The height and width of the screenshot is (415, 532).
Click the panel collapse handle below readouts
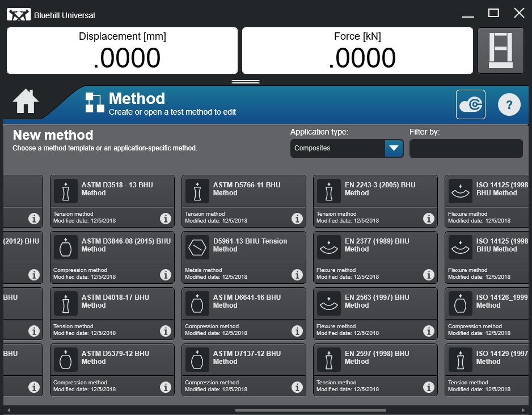(246, 82)
